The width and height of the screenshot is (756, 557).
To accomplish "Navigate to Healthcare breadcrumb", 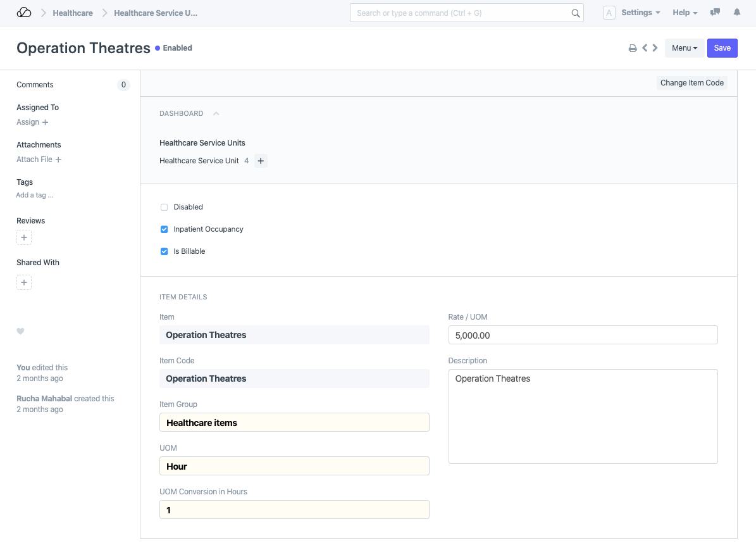I will (73, 13).
